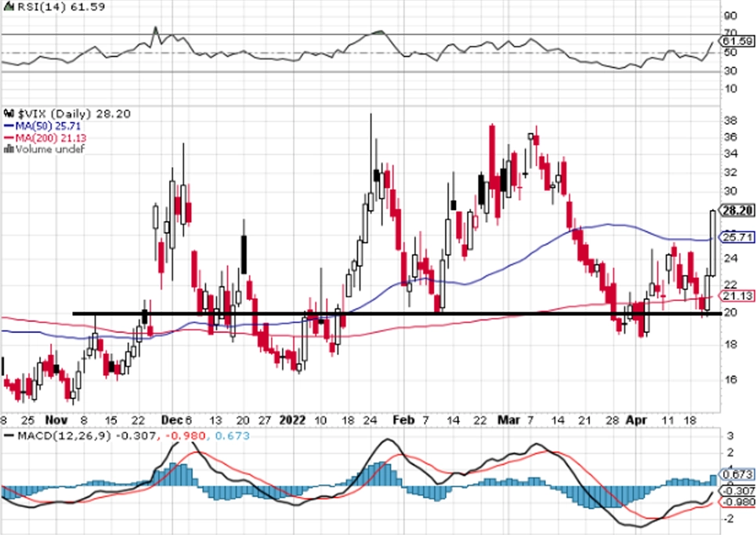The image size is (756, 535).
Task: Select the 25.71 MA(50) value tag
Action: (736, 237)
